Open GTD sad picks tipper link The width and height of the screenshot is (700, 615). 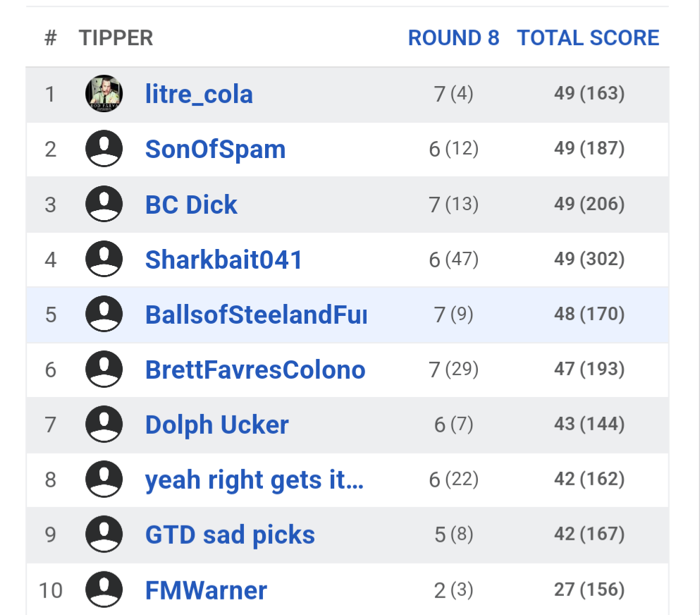click(x=230, y=535)
